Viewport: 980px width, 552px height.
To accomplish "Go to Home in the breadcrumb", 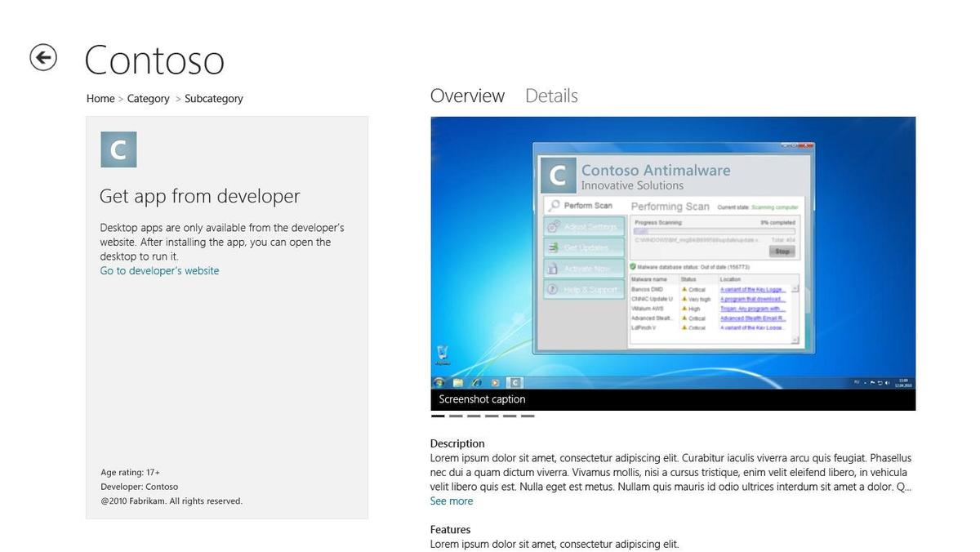I will [x=100, y=99].
